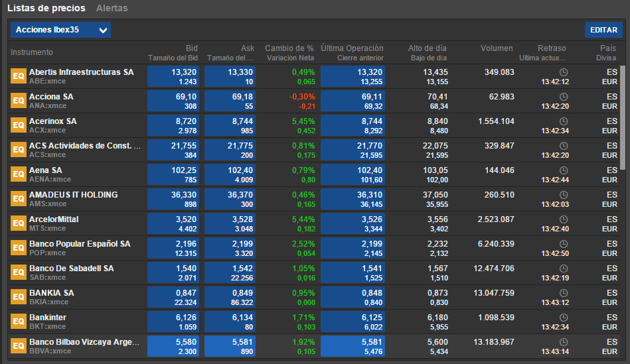Click the delay clock icon in AMADEUS row
The image size is (630, 364).
tap(564, 195)
